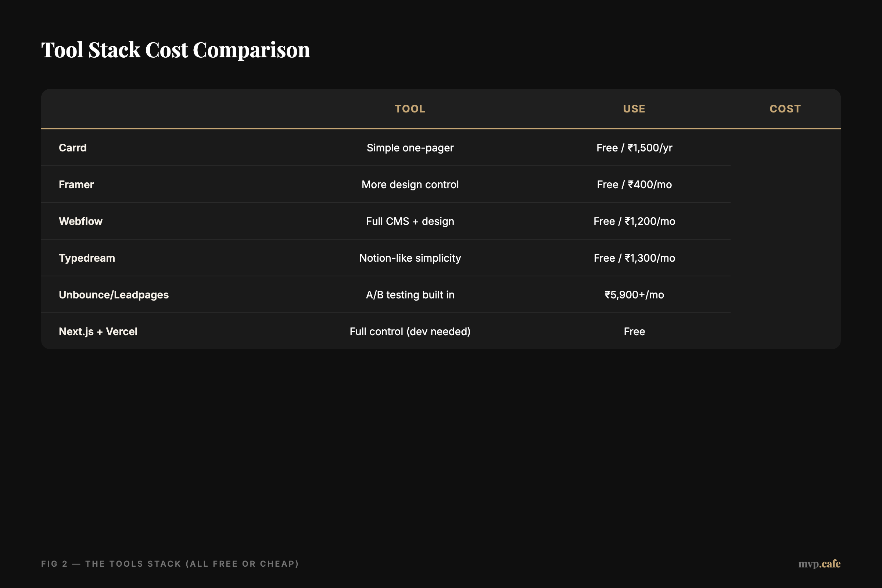Click the ₹5,900+/mo cost value
The width and height of the screenshot is (882, 588).
pos(634,295)
